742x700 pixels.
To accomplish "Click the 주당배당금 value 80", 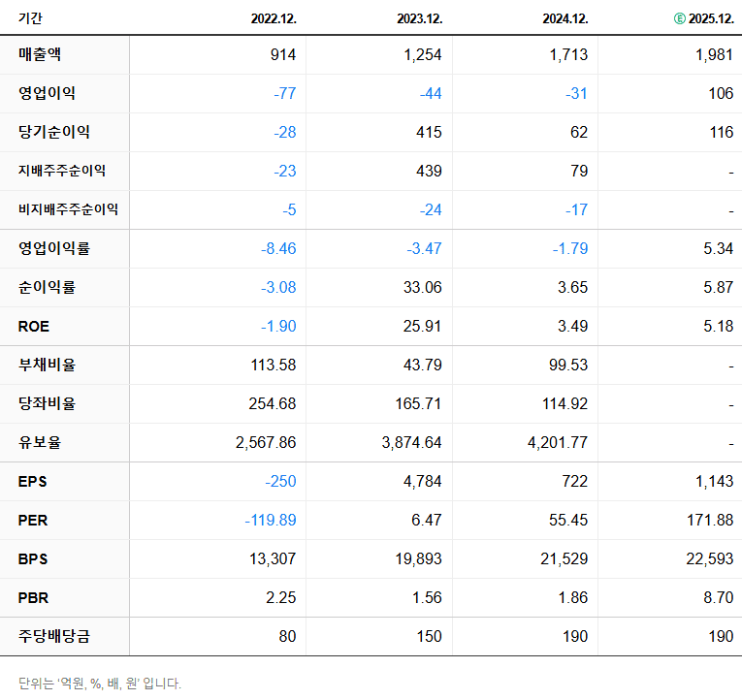I will tap(287, 637).
